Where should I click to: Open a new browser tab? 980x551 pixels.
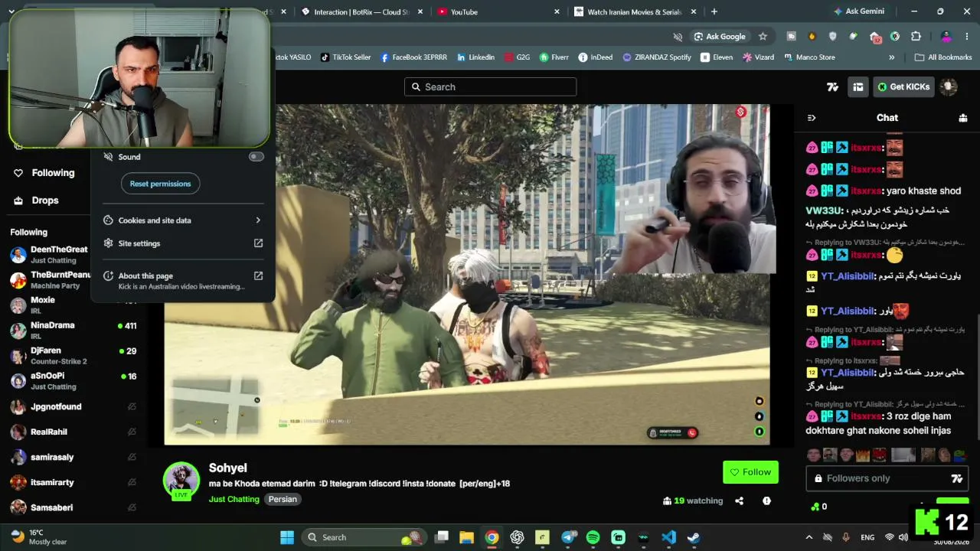714,11
